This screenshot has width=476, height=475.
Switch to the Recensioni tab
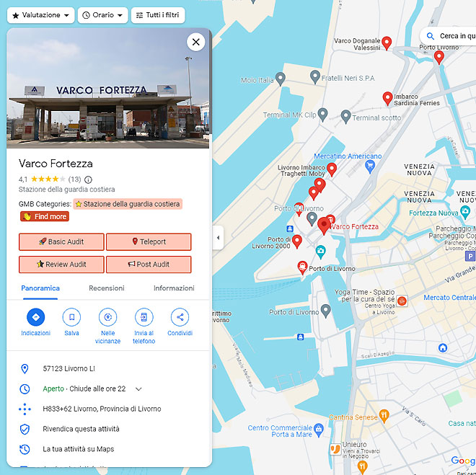pyautogui.click(x=107, y=288)
